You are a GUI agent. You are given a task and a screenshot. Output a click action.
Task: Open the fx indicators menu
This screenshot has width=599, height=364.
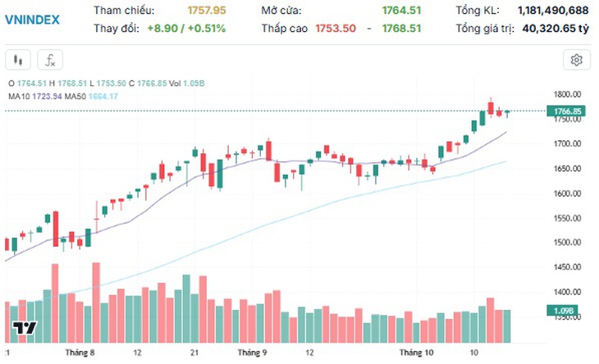[50, 61]
